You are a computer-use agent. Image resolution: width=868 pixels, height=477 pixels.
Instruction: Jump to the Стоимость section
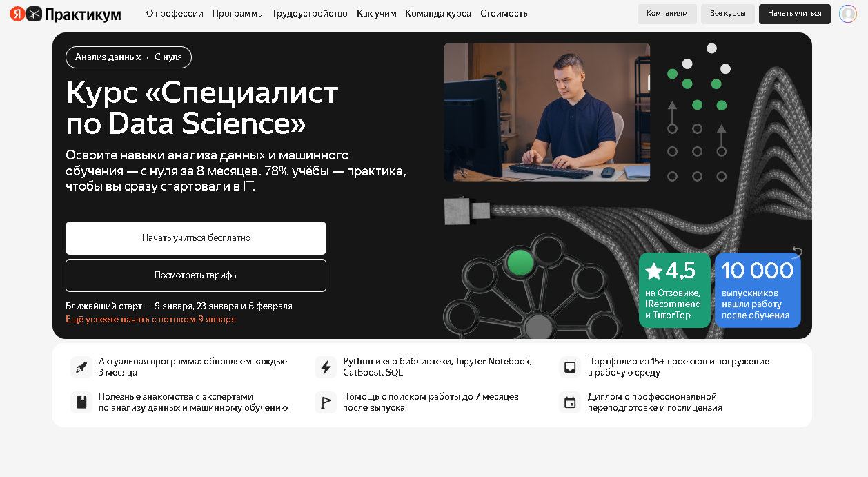(x=504, y=14)
